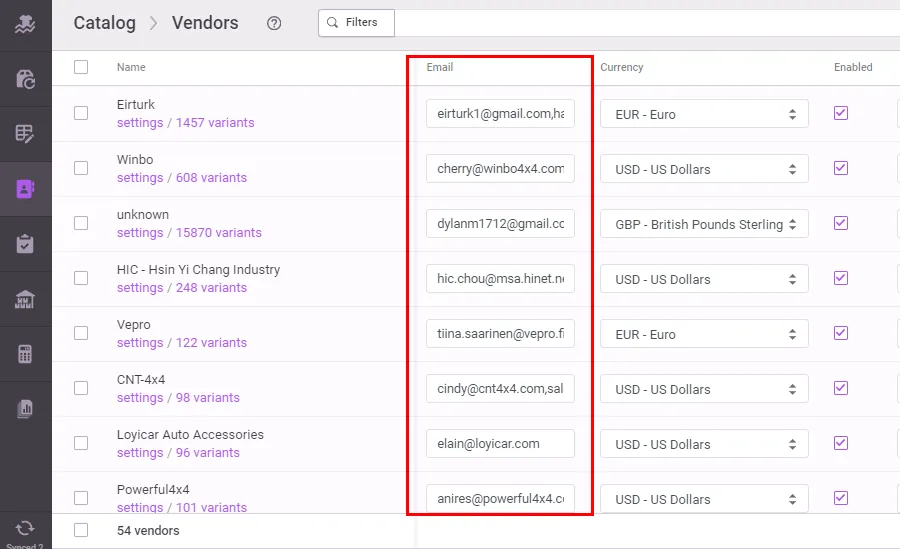Open the table edit sidebar icon
The height and width of the screenshot is (549, 900).
(x=25, y=134)
